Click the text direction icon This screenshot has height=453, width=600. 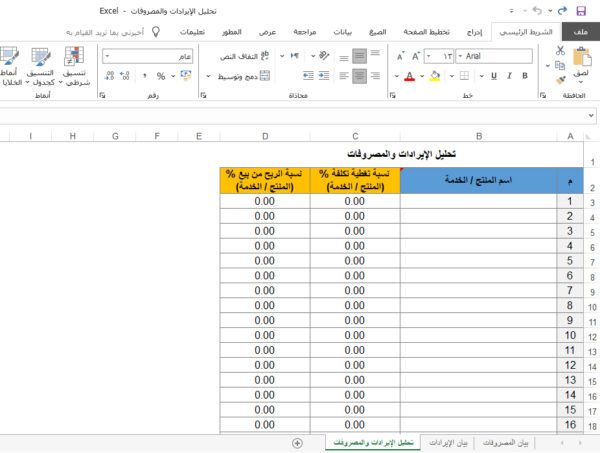[x=294, y=56]
